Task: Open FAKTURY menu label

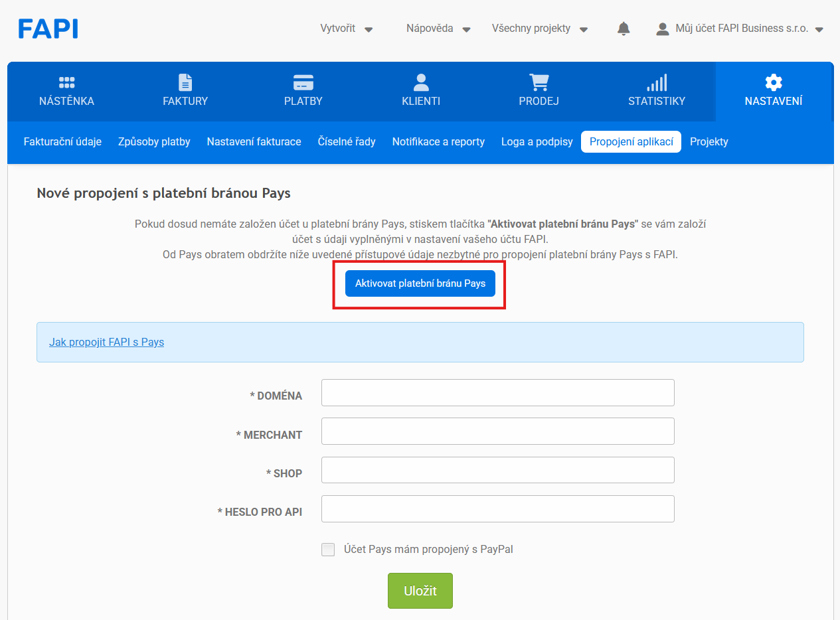Action: tap(185, 102)
